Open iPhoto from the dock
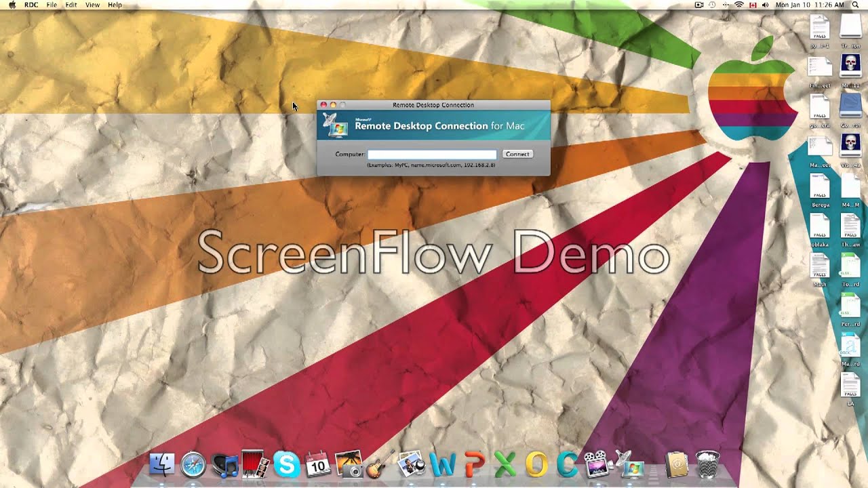 point(349,465)
